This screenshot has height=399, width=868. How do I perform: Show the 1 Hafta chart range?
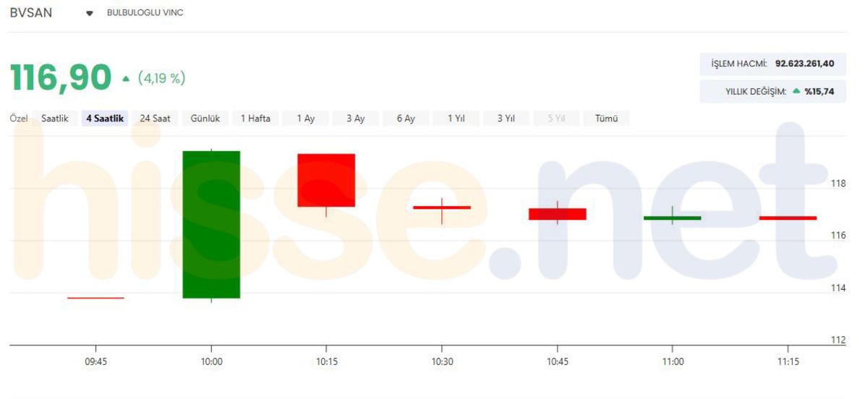pyautogui.click(x=255, y=119)
